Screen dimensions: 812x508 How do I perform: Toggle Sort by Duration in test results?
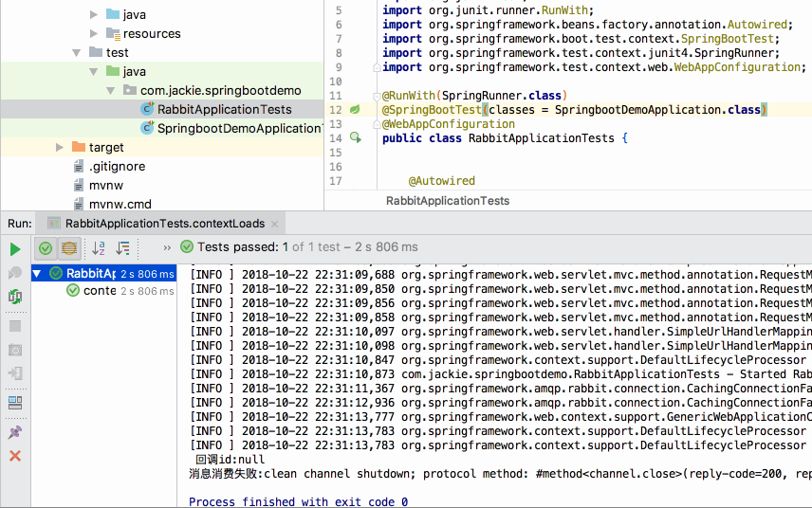(122, 248)
